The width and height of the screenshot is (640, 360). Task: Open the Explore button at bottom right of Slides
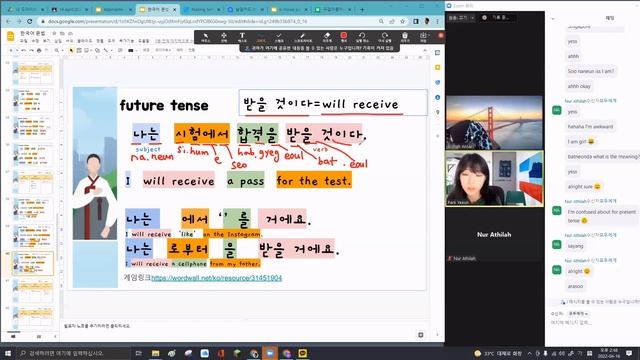tap(421, 335)
